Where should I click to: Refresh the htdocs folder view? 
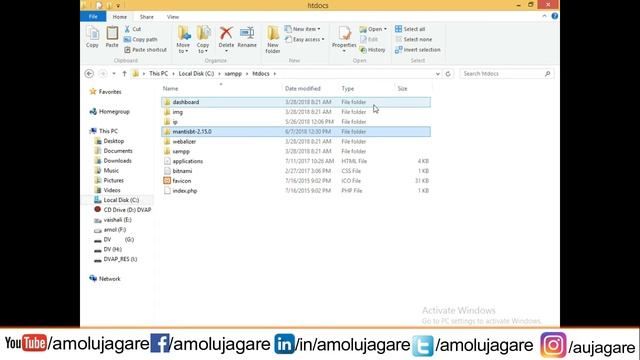(x=448, y=73)
